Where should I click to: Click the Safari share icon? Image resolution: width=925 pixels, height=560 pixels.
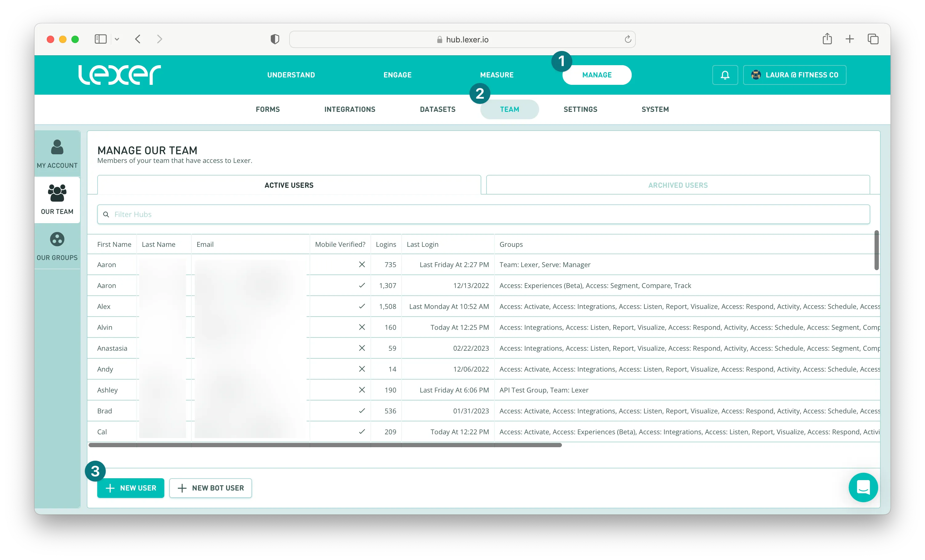[x=827, y=39]
